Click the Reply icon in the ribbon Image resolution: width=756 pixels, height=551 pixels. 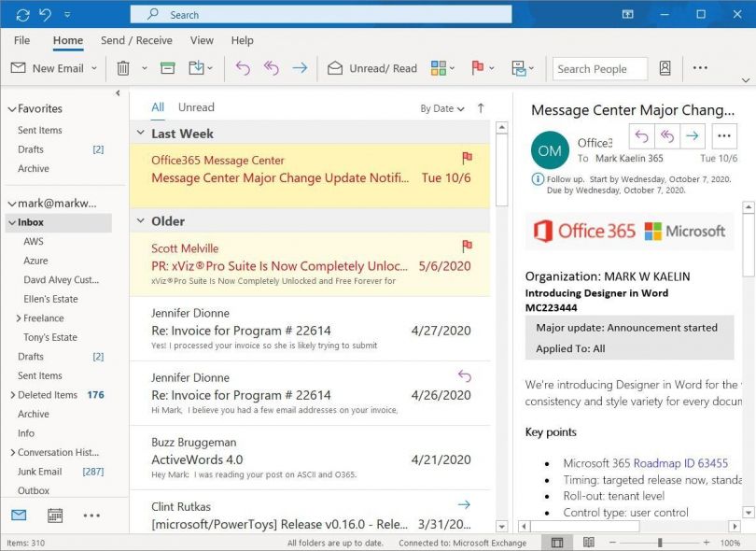[x=243, y=68]
